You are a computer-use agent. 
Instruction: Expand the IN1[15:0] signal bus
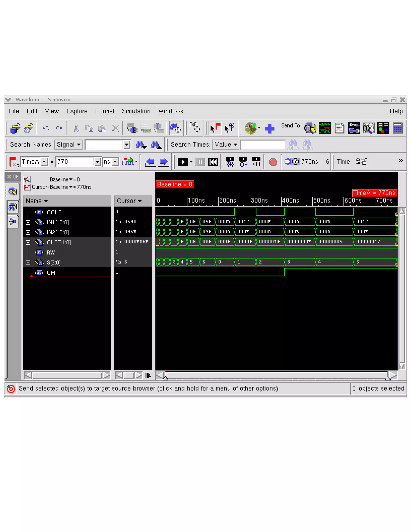(28, 222)
